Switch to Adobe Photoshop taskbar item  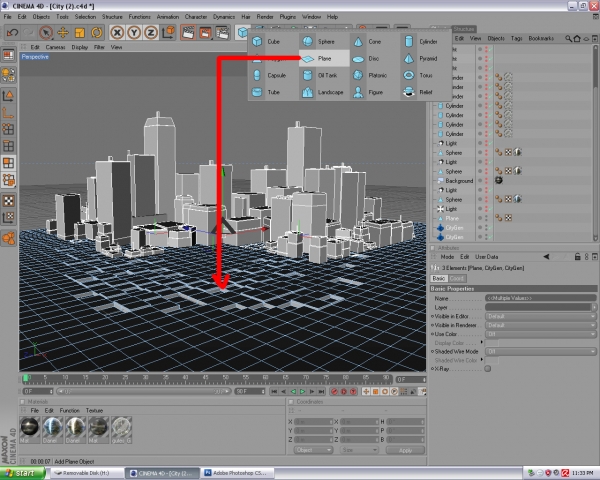(238, 473)
